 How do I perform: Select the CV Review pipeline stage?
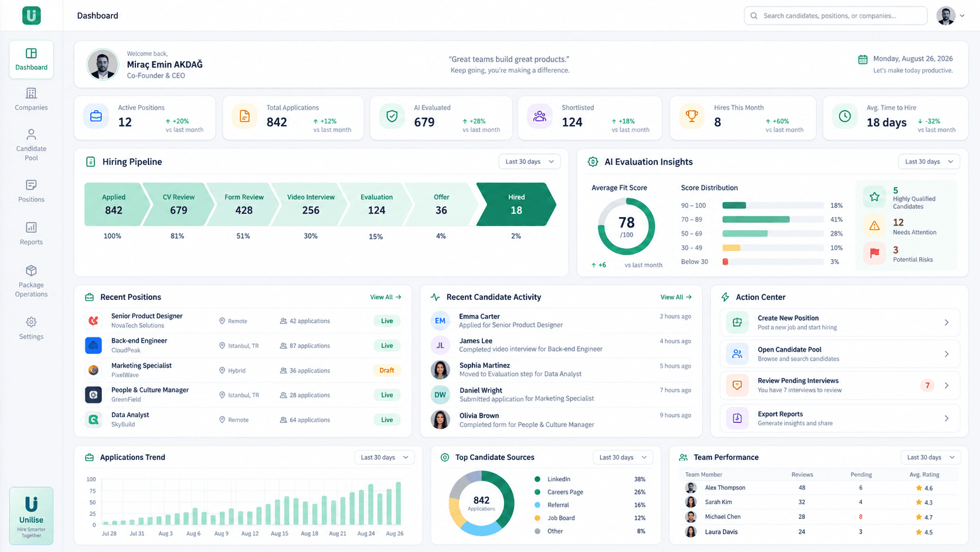tap(178, 204)
